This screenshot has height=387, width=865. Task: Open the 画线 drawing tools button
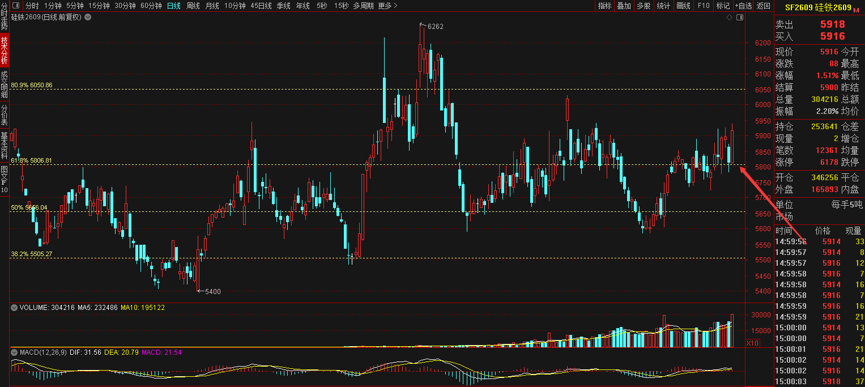point(684,6)
